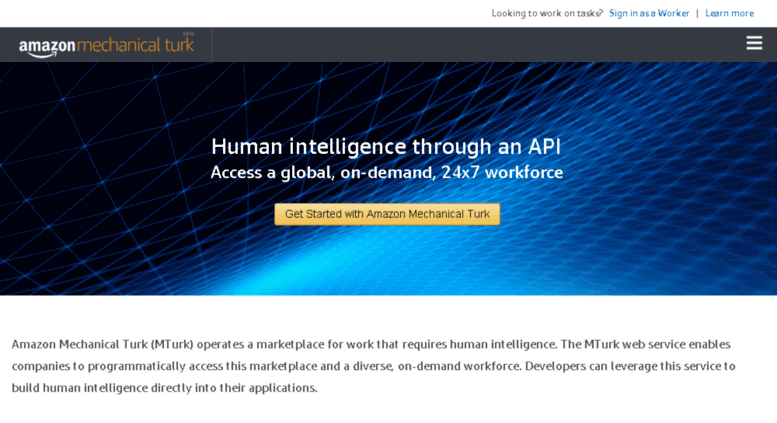Click the heading 'Human intelligence through an API'
Screen dimensions: 777x423
pyautogui.click(x=386, y=147)
